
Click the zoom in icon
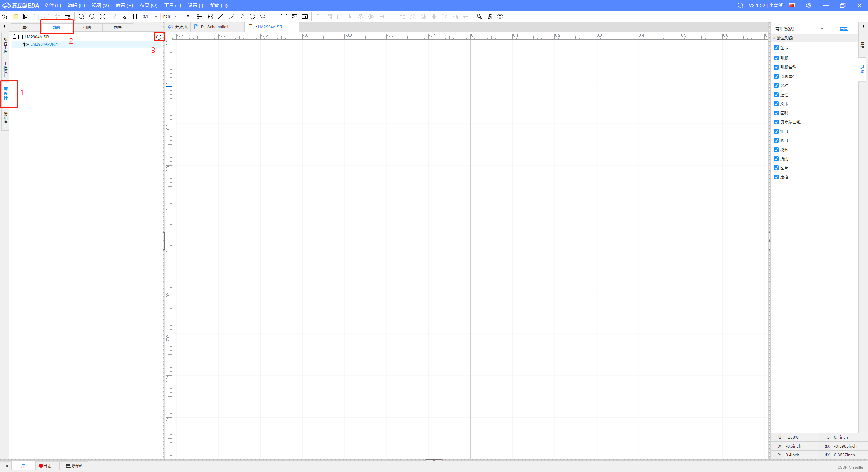[81, 16]
